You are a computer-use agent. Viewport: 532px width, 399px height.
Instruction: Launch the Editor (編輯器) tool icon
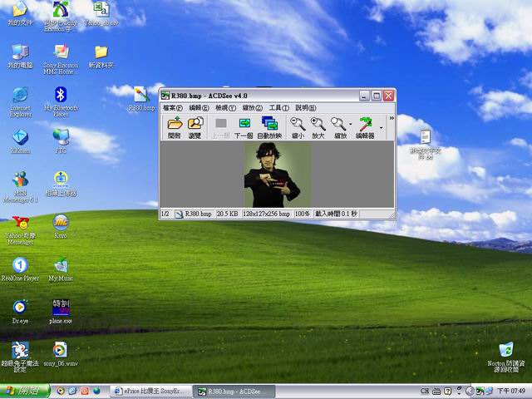point(365,127)
